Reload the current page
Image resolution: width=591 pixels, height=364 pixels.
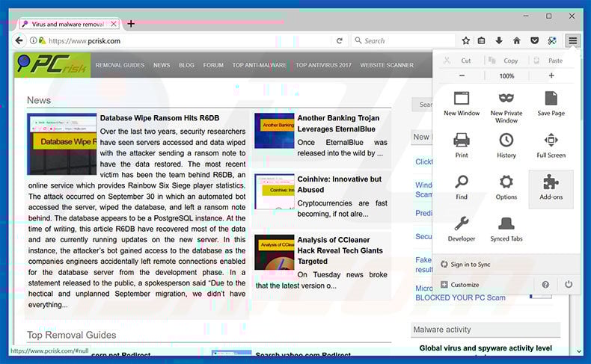[339, 40]
